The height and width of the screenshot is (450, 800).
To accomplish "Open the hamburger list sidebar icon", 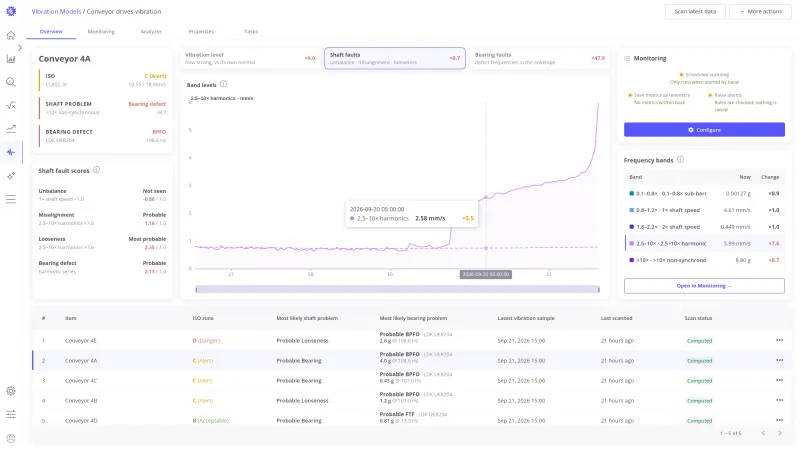I will pos(11,199).
